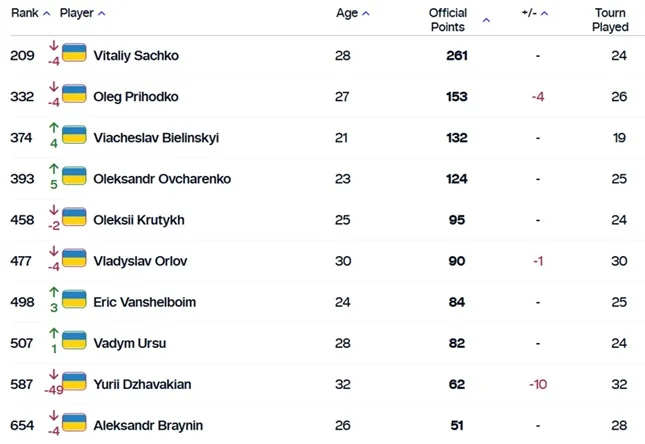Click Ukraine flag next to Vitaliy Sachko

point(74,53)
